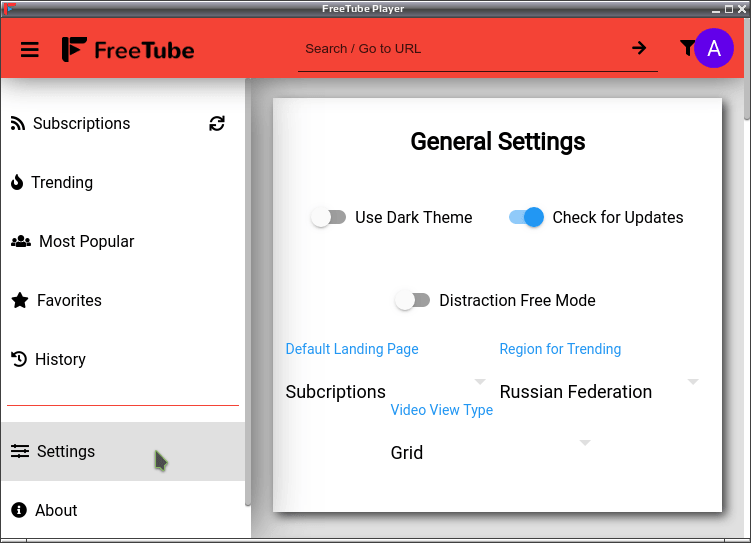Image resolution: width=751 pixels, height=543 pixels.
Task: Disable Check for Updates switch
Action: click(x=526, y=217)
